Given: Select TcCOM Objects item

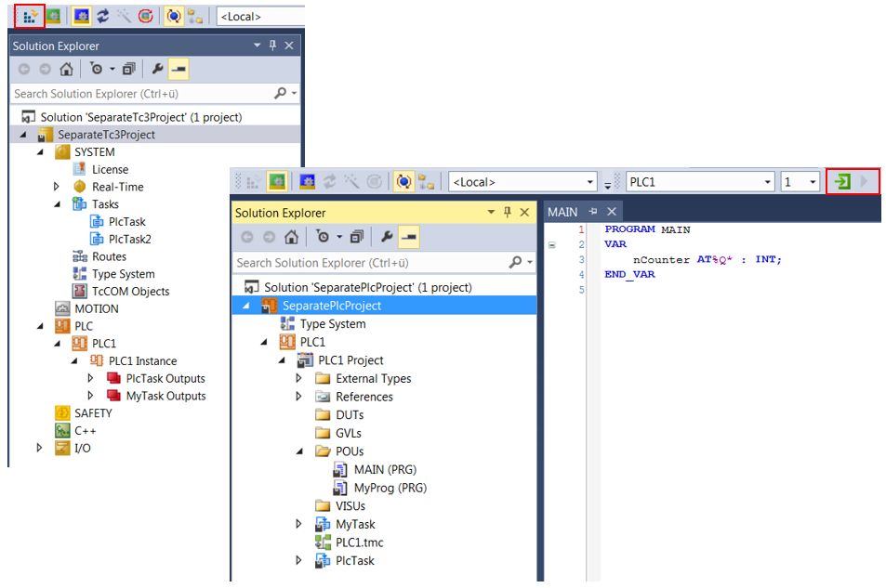Looking at the screenshot, I should pos(130,292).
